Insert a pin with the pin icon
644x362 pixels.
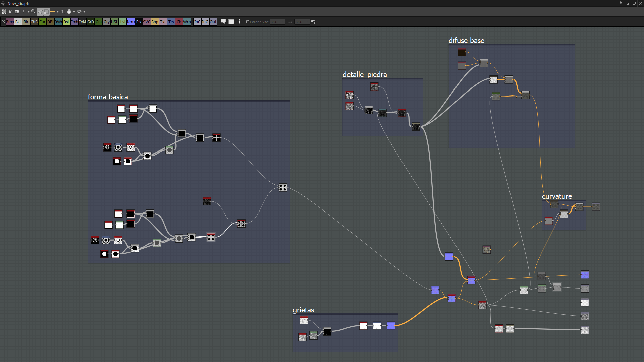pyautogui.click(x=239, y=22)
